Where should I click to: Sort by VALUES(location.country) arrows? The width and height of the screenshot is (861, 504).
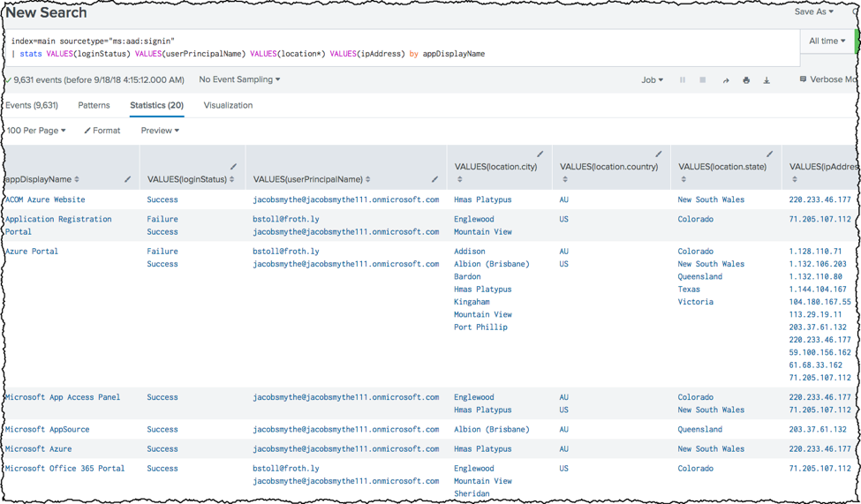[565, 179]
